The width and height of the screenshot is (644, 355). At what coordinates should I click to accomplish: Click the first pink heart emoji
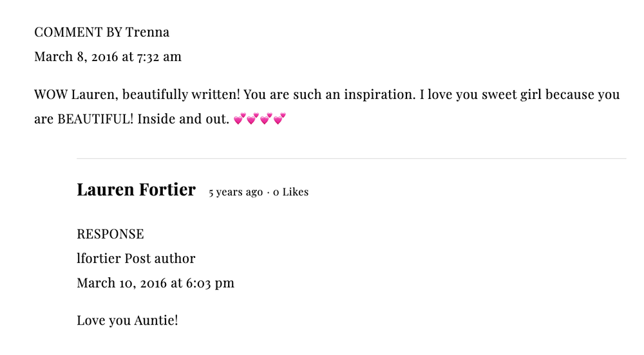point(240,119)
